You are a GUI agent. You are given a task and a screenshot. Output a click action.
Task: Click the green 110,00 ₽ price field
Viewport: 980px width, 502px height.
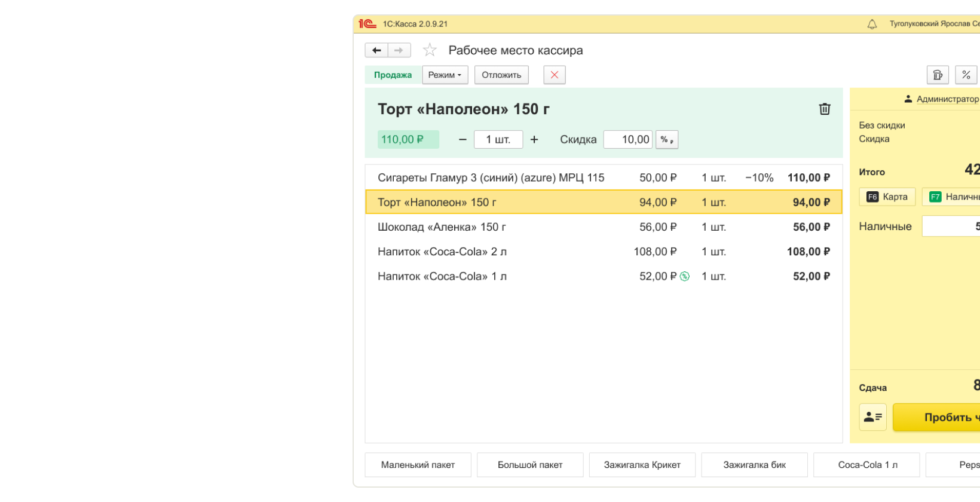pos(408,139)
